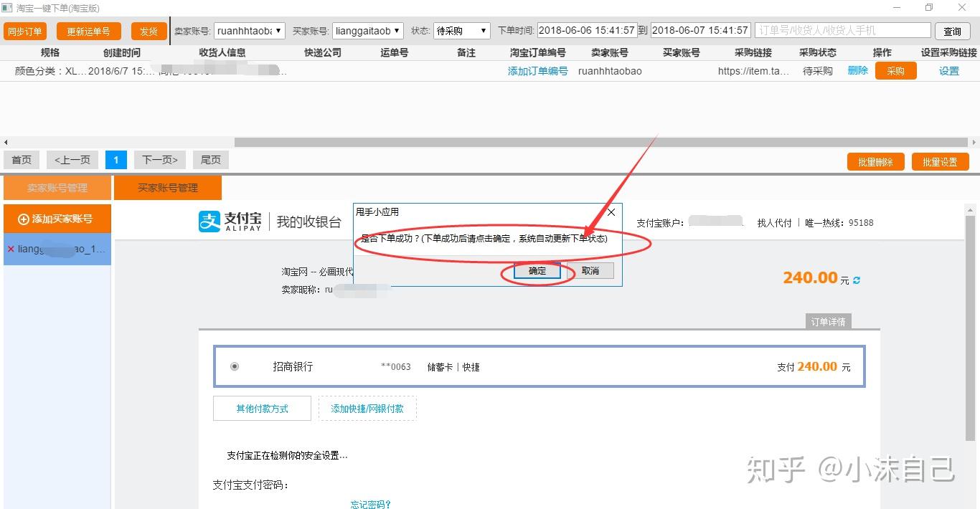Edit the end order time field

[x=700, y=31]
